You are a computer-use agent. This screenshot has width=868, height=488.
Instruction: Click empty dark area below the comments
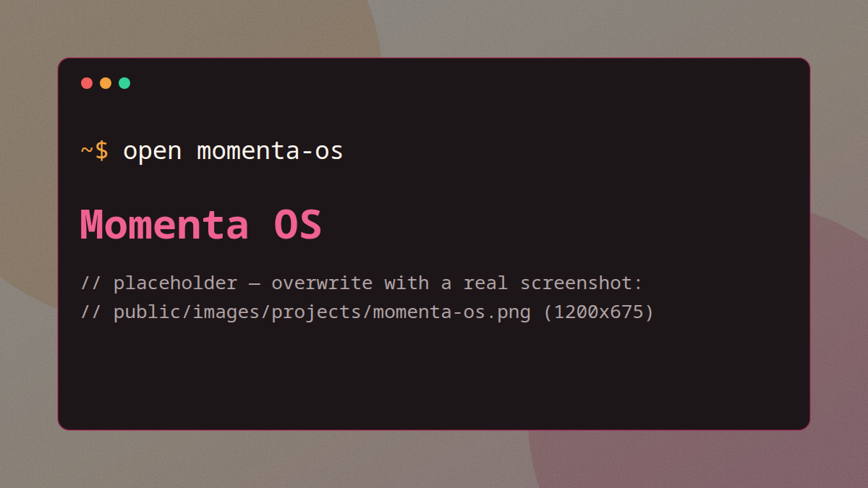(x=434, y=376)
